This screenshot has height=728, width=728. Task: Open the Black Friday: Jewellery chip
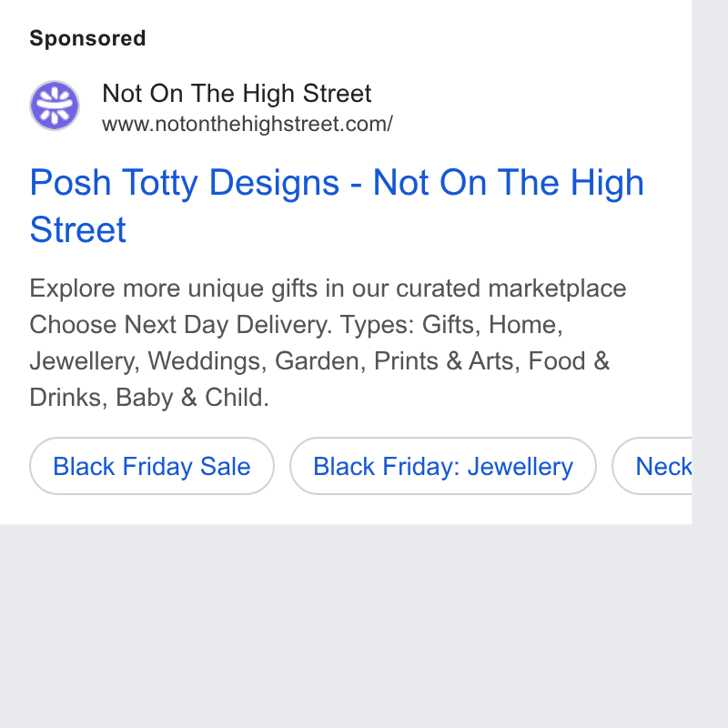443,466
